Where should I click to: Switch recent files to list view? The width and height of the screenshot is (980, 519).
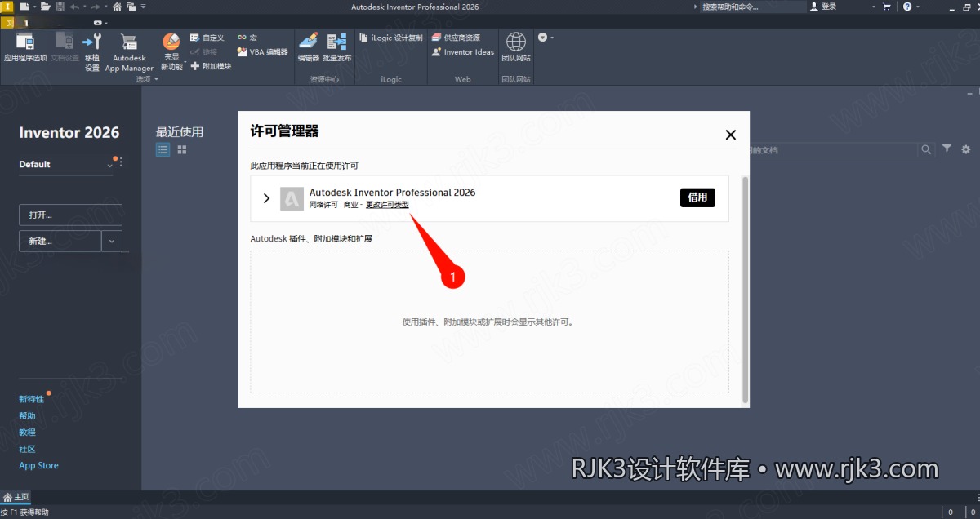tap(163, 150)
